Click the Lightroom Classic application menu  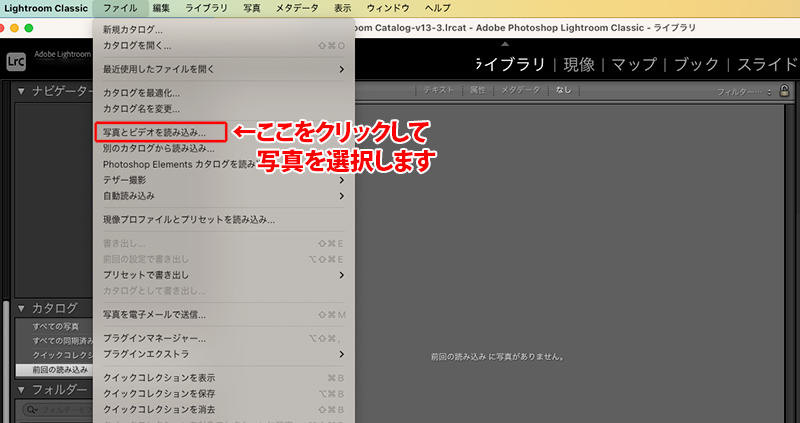[x=46, y=8]
